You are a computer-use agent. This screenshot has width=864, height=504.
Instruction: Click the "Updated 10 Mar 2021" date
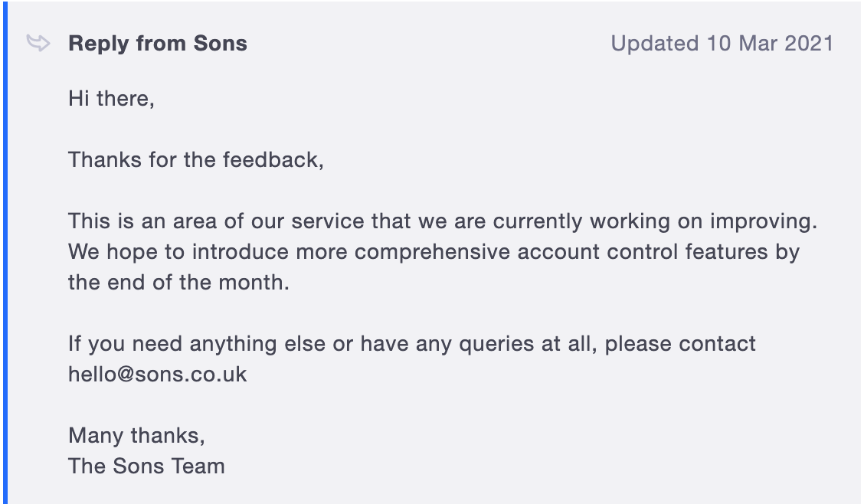[x=722, y=44]
